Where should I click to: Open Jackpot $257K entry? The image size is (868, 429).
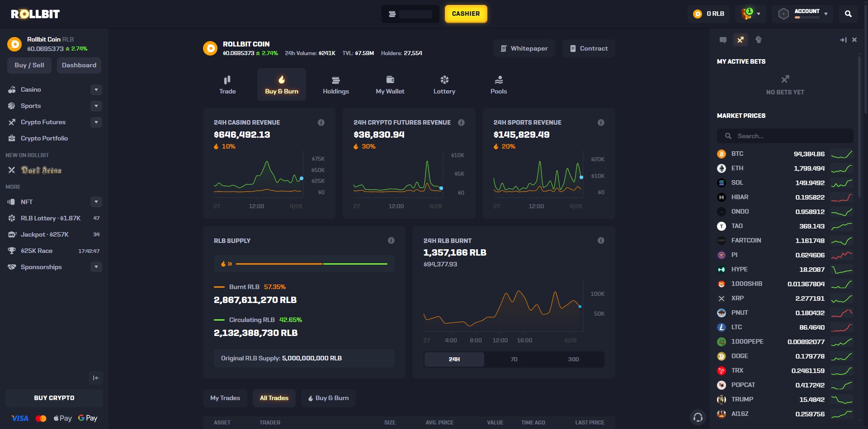pyautogui.click(x=54, y=234)
